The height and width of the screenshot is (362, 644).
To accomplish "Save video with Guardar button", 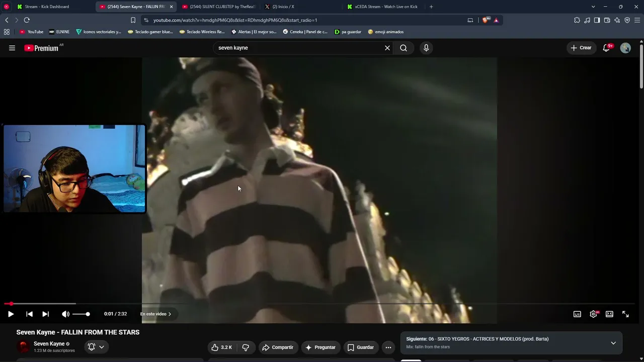I will pos(361,347).
